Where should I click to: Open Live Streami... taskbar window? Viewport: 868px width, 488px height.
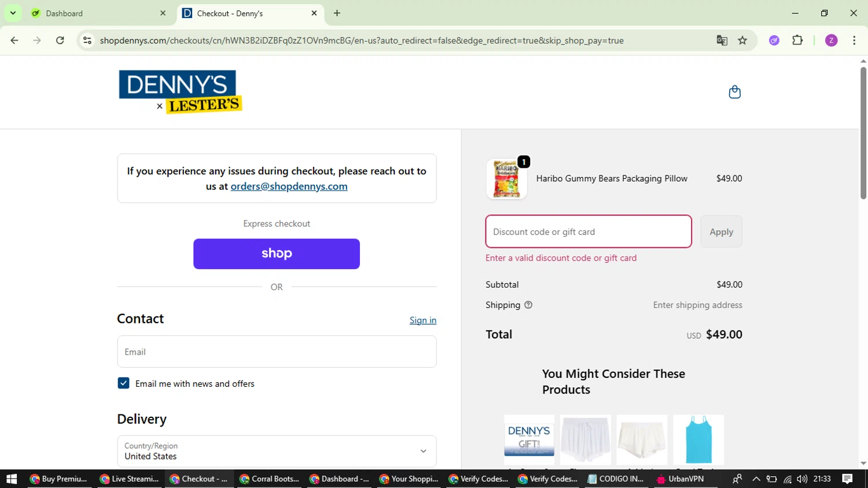point(129,479)
